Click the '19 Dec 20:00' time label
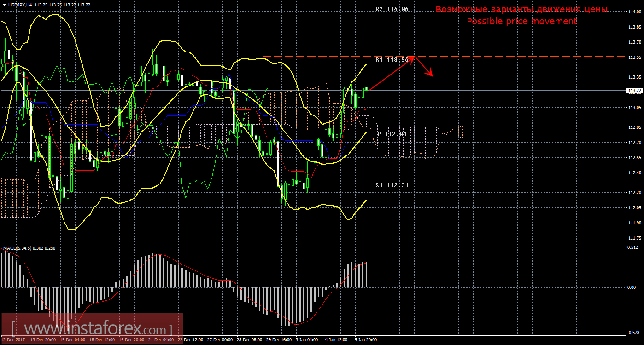The image size is (644, 345). pyautogui.click(x=132, y=340)
